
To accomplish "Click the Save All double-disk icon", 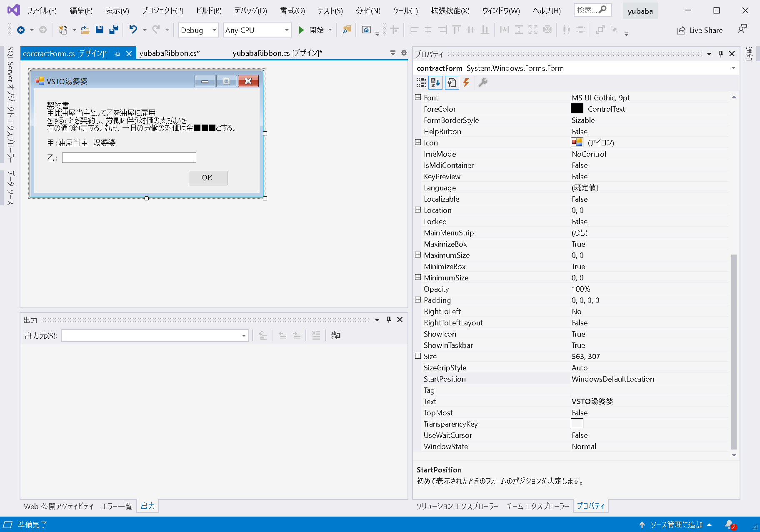I will [x=113, y=30].
